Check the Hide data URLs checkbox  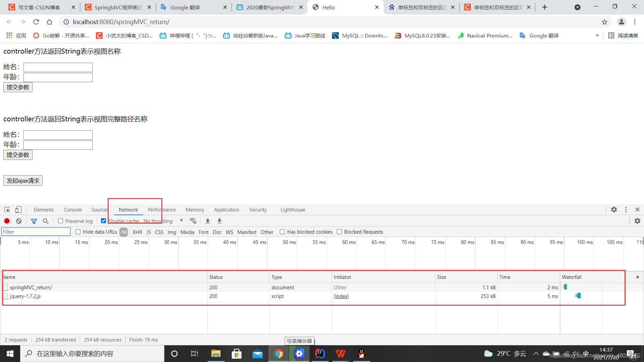(x=78, y=232)
